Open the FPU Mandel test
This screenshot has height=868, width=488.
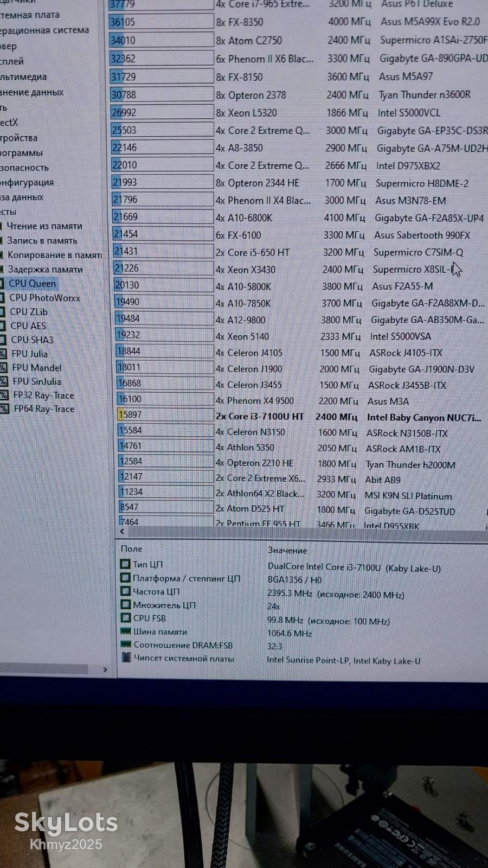coord(36,368)
